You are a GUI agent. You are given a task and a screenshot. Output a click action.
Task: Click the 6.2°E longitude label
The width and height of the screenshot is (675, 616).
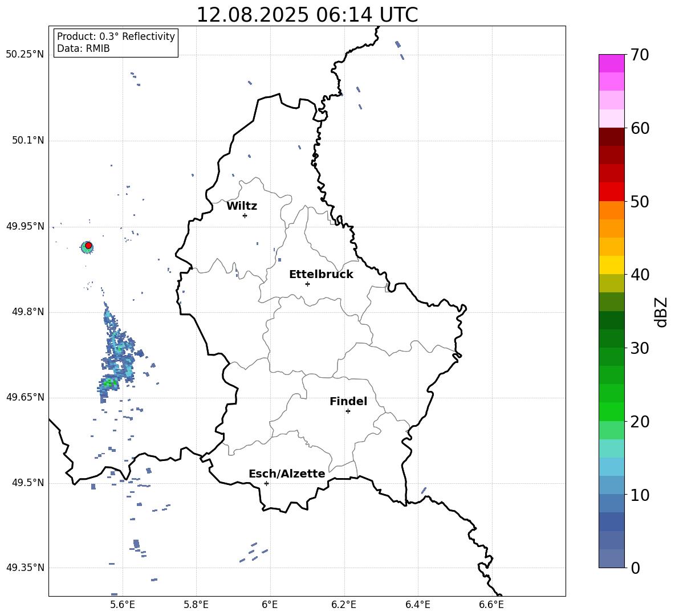pos(344,605)
